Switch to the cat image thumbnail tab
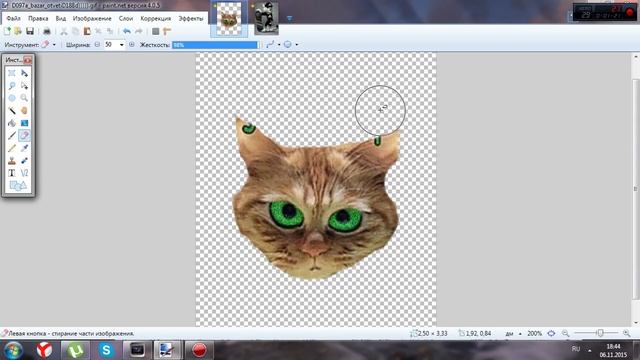This screenshot has height=360, width=640. point(229,19)
